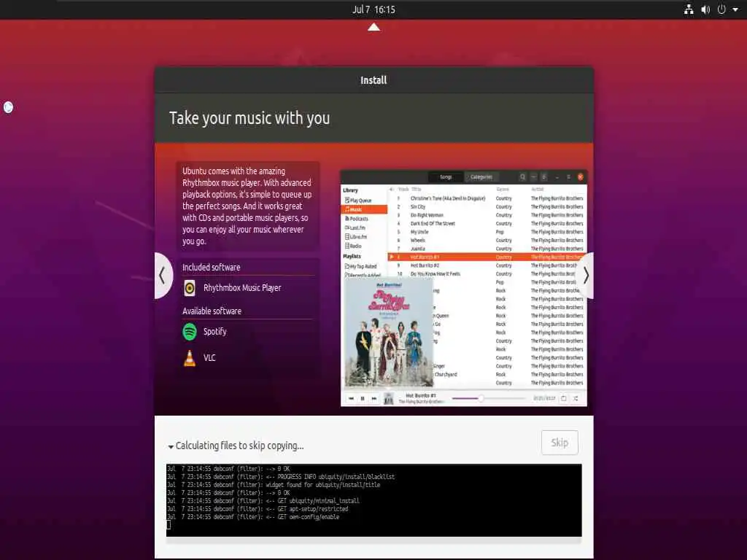Open Last.fm in Rhythmbox sidebar
The height and width of the screenshot is (560, 747).
point(355,227)
